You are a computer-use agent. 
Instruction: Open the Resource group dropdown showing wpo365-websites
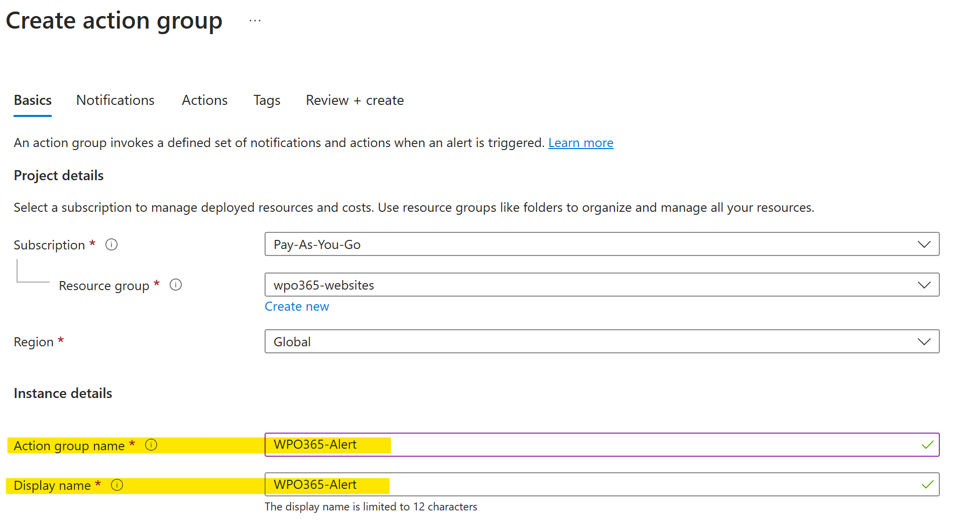[x=602, y=285]
